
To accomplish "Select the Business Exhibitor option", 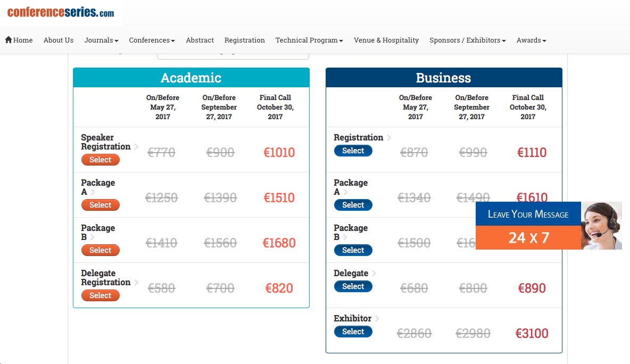I will pyautogui.click(x=353, y=332).
